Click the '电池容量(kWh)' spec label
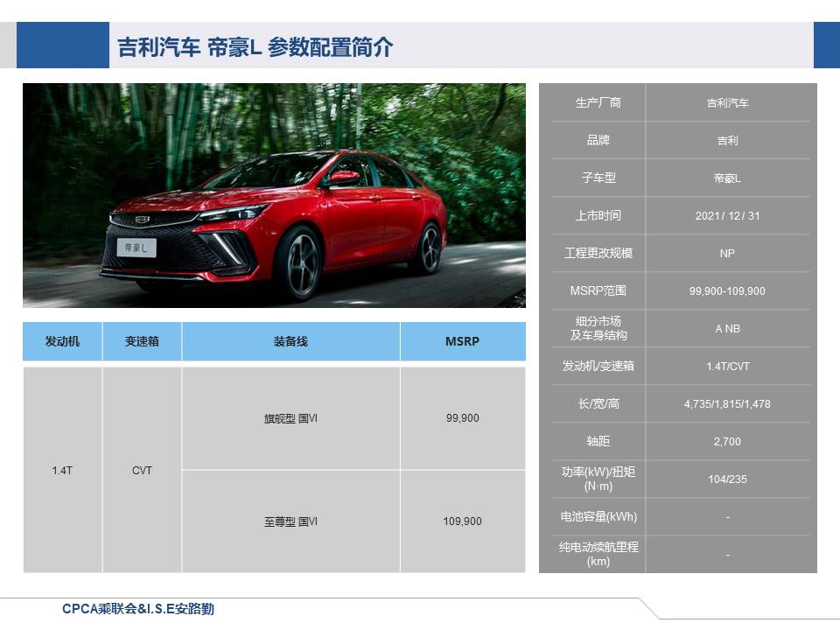This screenshot has width=840, height=630. pyautogui.click(x=598, y=516)
